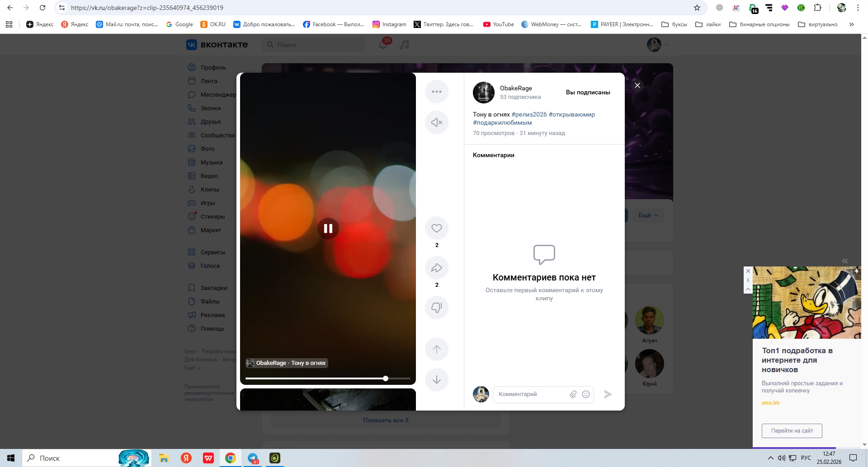Attach a file using the paperclip icon
Screen dimensions: 868x467
[x=573, y=394]
